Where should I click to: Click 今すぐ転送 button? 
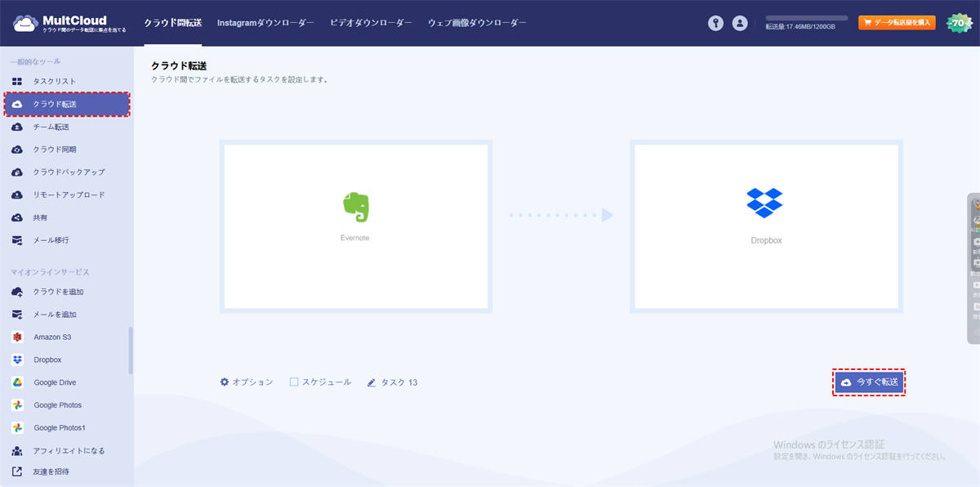click(869, 382)
